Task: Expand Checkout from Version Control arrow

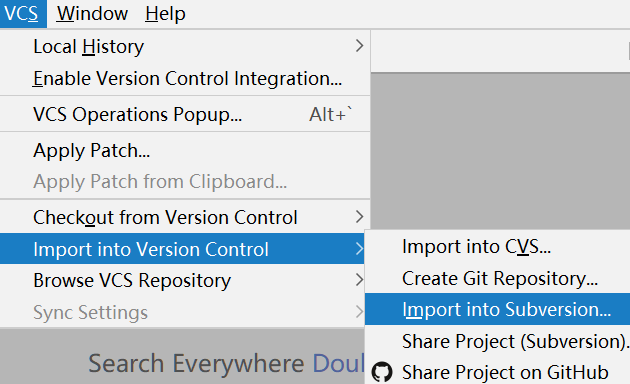Action: [x=360, y=217]
